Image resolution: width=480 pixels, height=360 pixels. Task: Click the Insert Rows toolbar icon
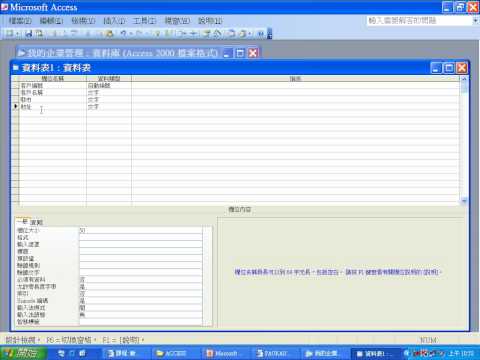click(182, 33)
